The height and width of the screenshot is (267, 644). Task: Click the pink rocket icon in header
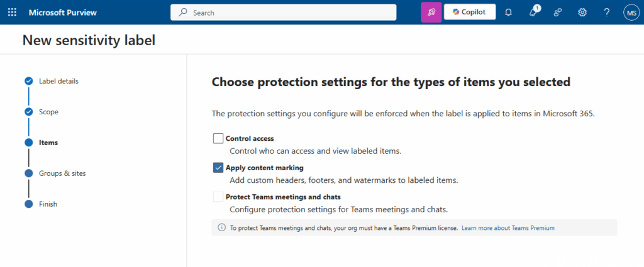(431, 12)
